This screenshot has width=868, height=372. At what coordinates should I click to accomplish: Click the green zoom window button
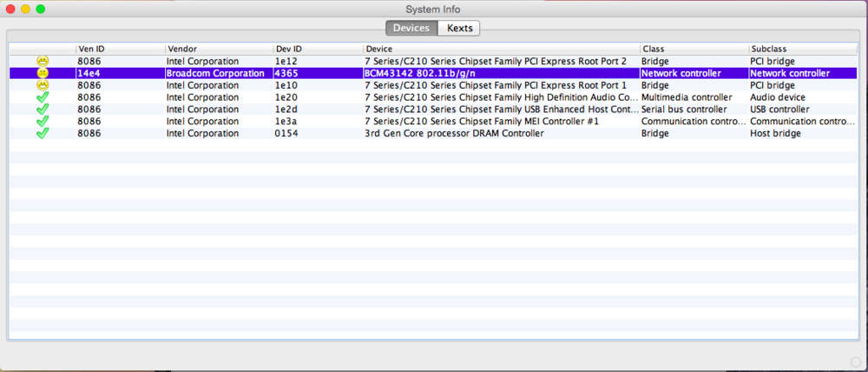tap(41, 9)
